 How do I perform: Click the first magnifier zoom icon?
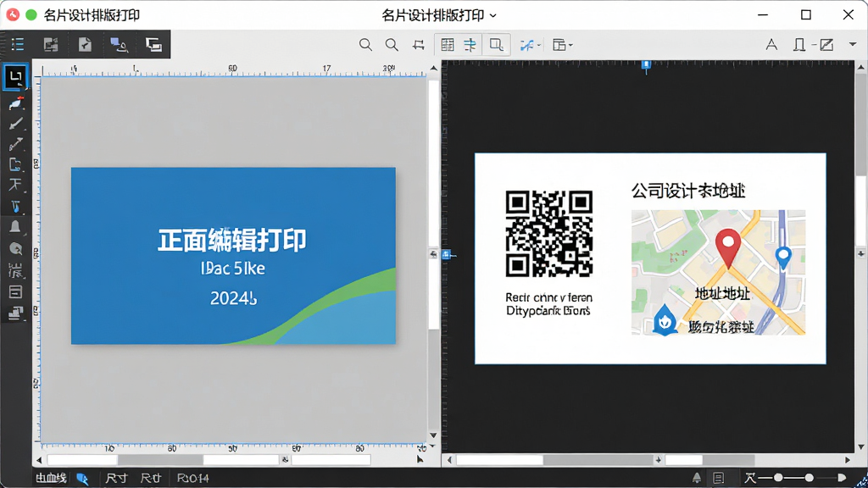[365, 45]
